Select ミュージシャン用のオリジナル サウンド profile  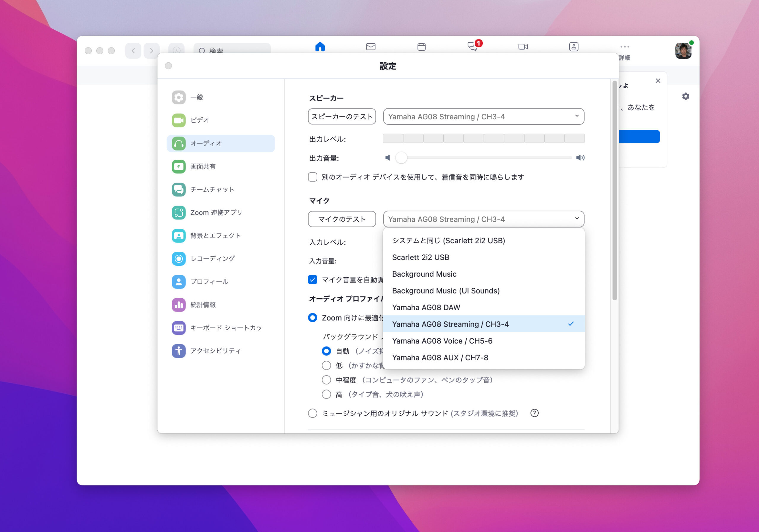(312, 413)
